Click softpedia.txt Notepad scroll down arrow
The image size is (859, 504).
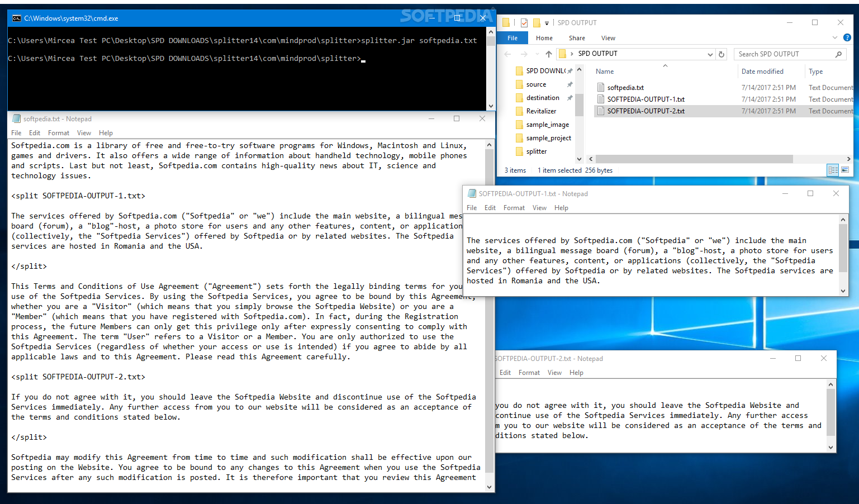pyautogui.click(x=490, y=487)
